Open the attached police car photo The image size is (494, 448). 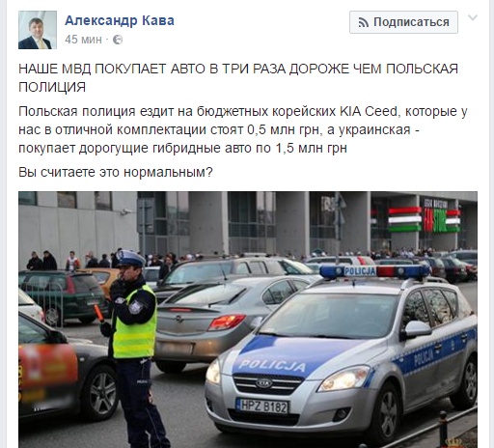(248, 320)
